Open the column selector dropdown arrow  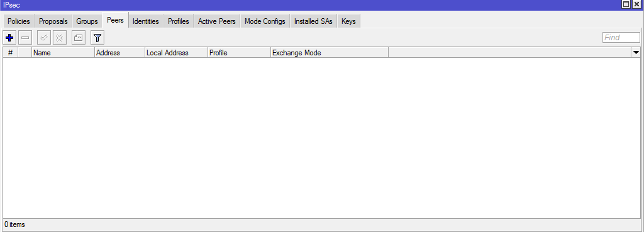(636, 53)
